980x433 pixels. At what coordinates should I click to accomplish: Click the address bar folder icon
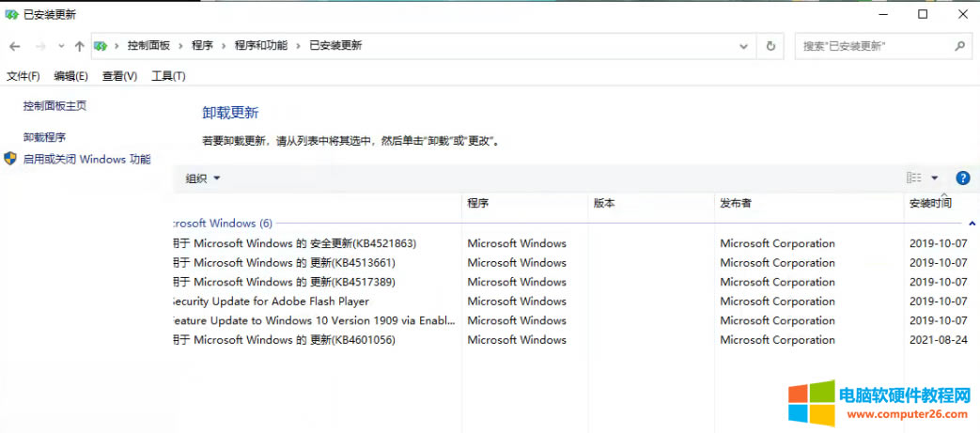(100, 46)
